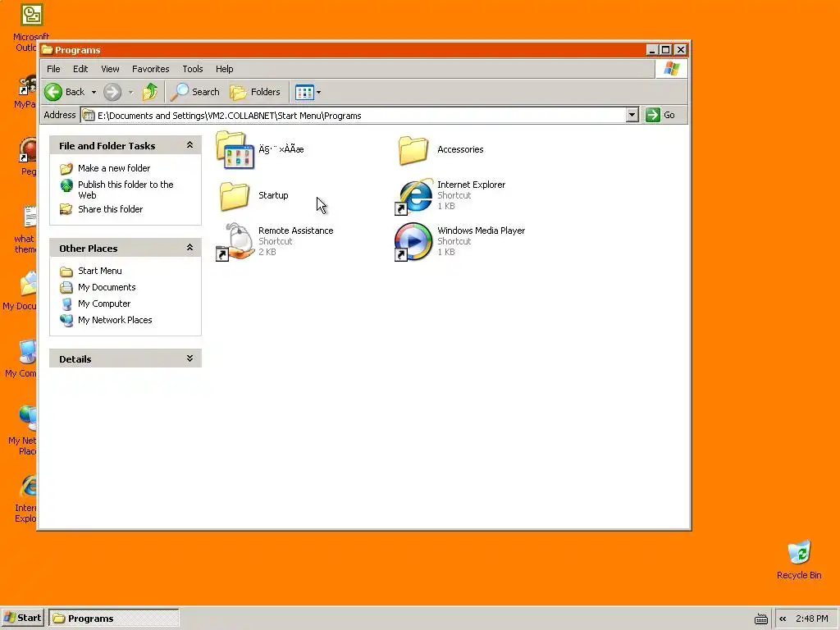The height and width of the screenshot is (630, 840).
Task: Click Share this folder
Action: (x=111, y=209)
